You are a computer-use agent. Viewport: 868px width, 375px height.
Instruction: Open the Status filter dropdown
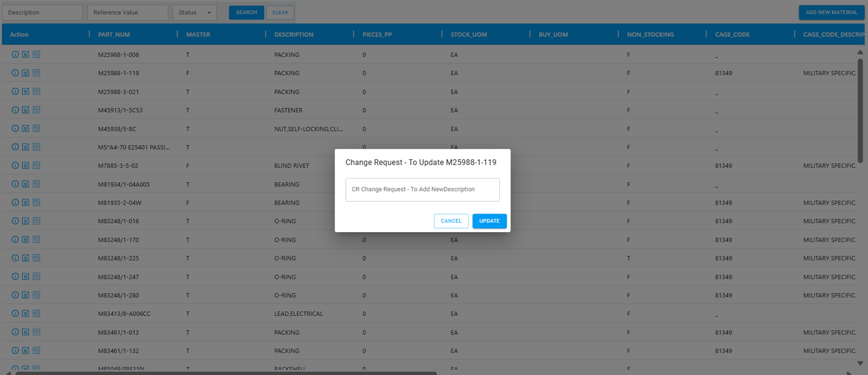click(195, 12)
